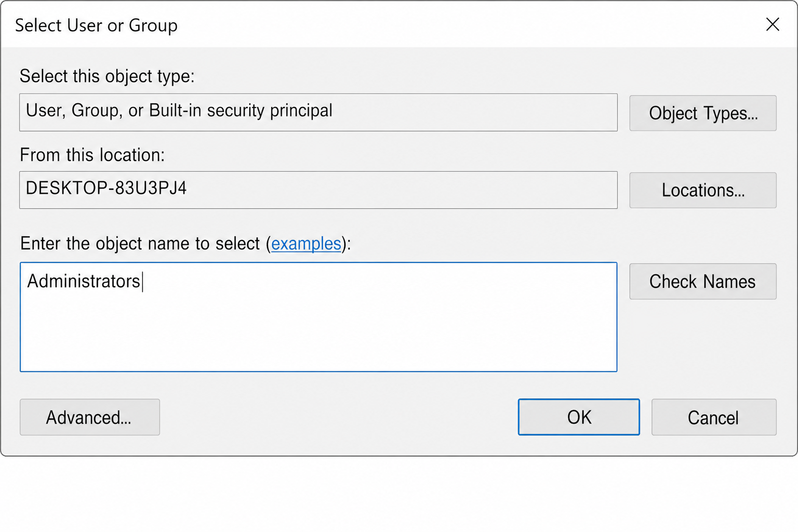Open the Object Types dialog
The width and height of the screenshot is (798, 532).
(703, 113)
